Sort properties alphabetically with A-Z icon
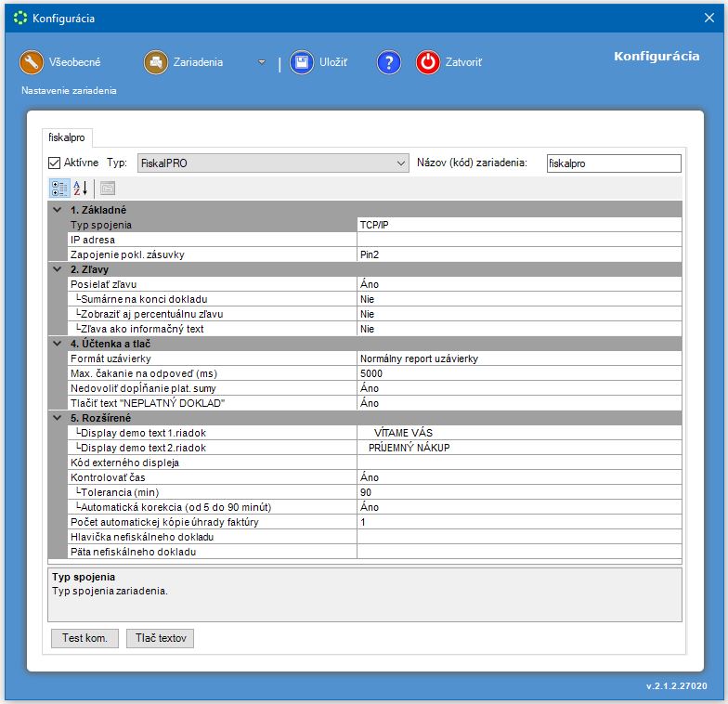 click(81, 188)
